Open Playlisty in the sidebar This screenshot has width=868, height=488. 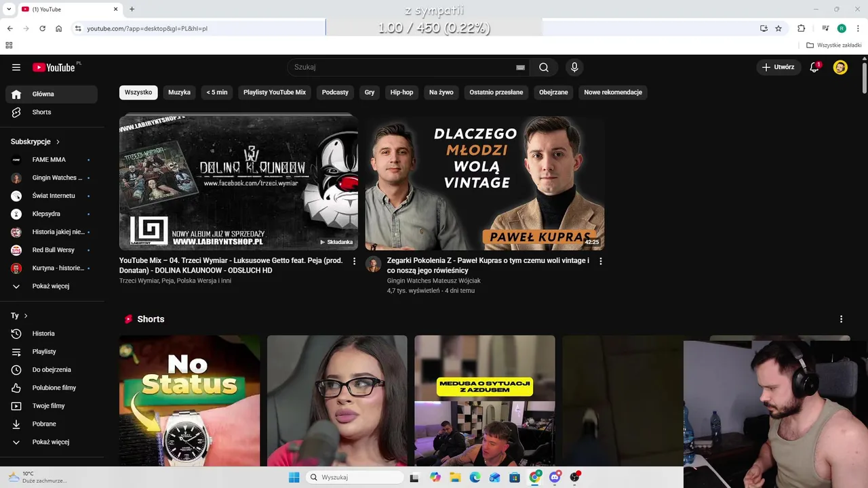[x=52, y=352]
